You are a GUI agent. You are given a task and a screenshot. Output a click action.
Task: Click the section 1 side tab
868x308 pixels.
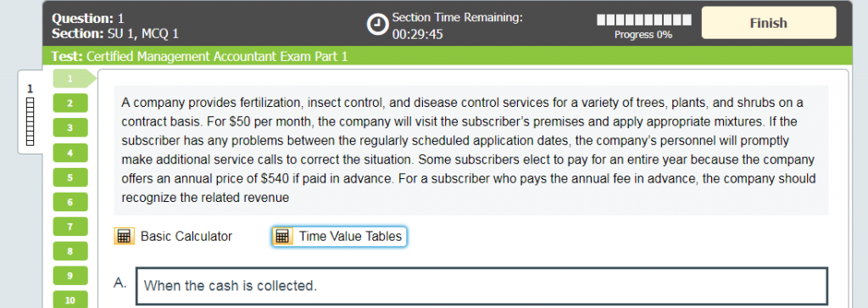point(31,114)
